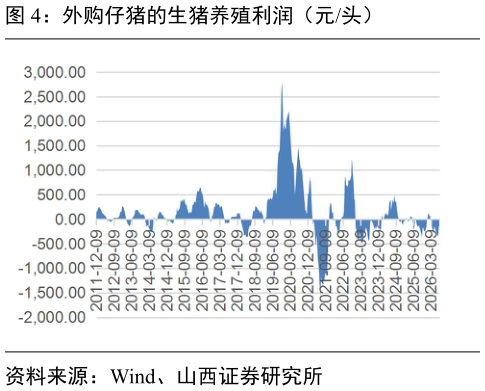Click the 2017-03-09 date label
This screenshot has height=391, width=485.
point(220,270)
